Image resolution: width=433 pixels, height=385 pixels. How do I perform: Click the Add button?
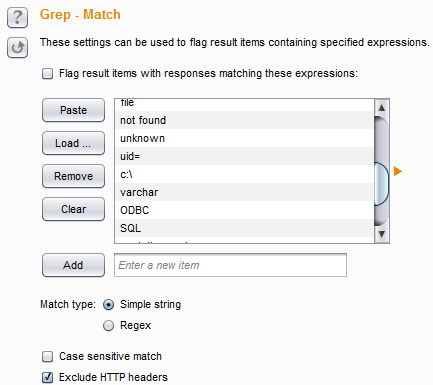point(73,265)
